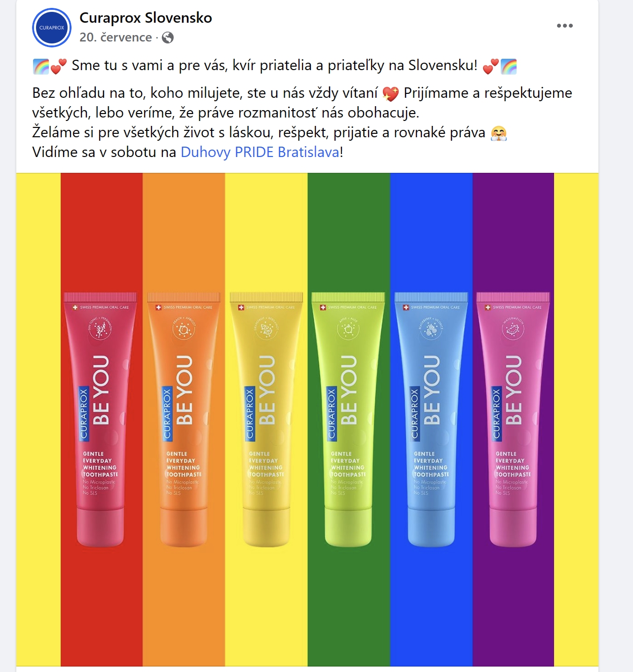
Task: Click the globe public visibility icon
Action: pyautogui.click(x=168, y=38)
